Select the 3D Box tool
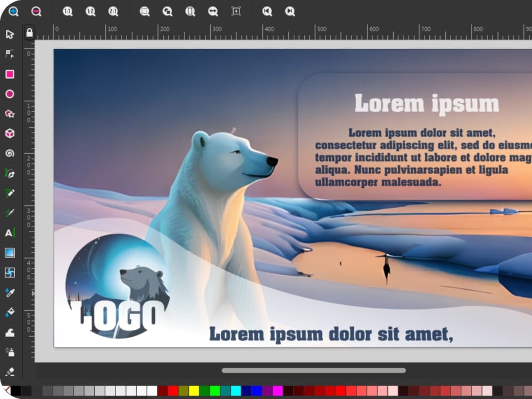Viewport: 532px width, 399px height. 10,134
